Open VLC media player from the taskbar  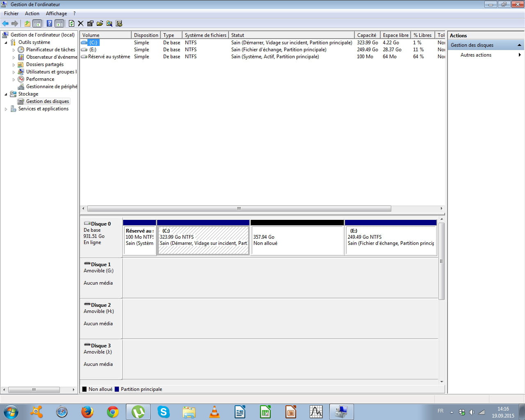pyautogui.click(x=215, y=412)
